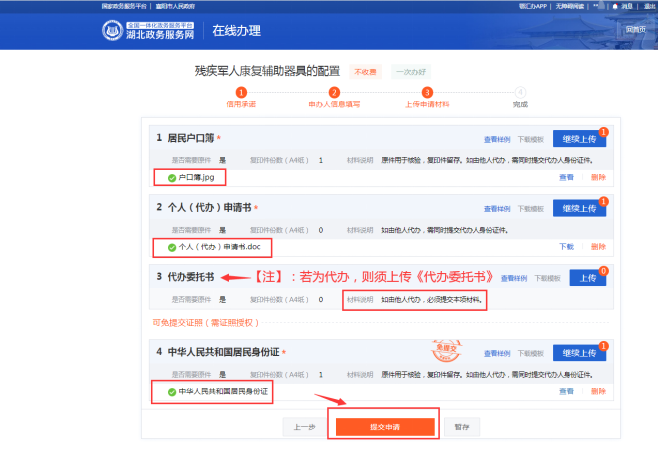The image size is (661, 457).
Task: Click 删除 for 户口簿.jpg
Action: coord(598,177)
